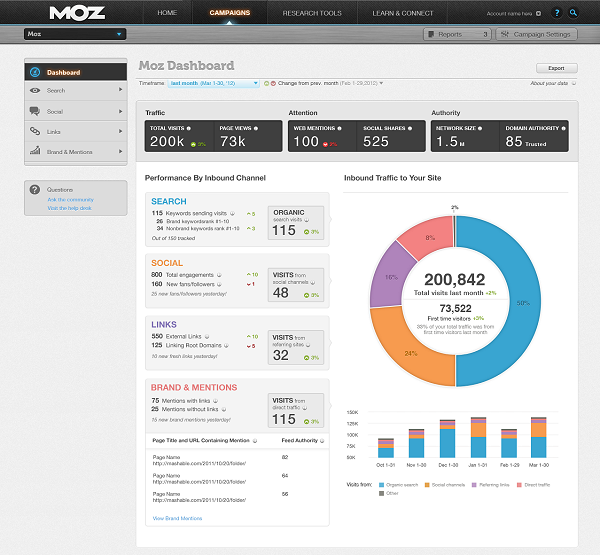
Task: Click the Questions help circle icon
Action: (35, 189)
